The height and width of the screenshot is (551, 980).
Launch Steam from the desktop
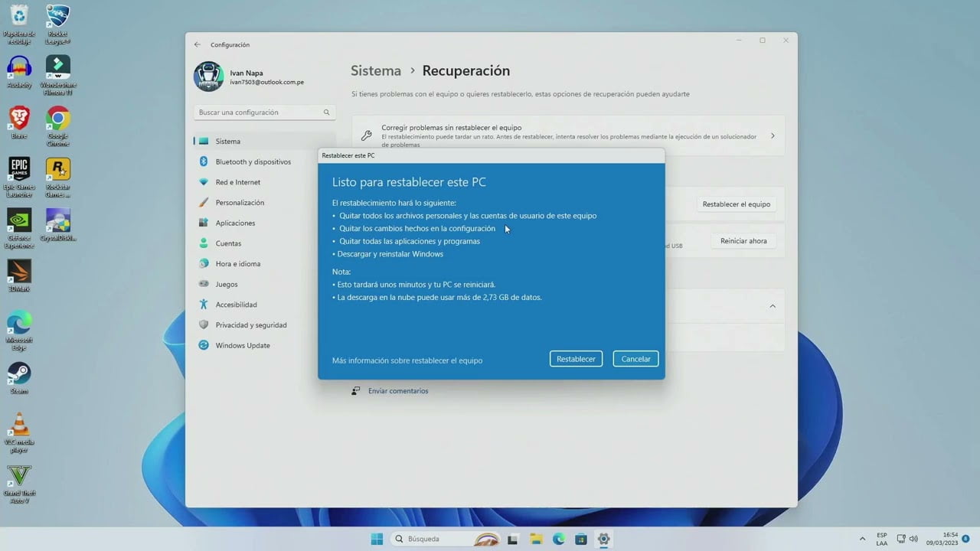(x=18, y=375)
